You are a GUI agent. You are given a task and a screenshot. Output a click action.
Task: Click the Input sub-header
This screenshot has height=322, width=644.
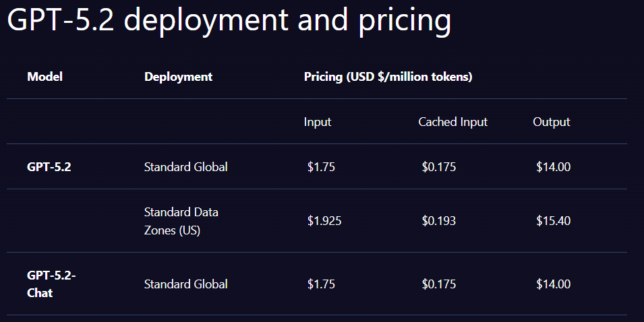pyautogui.click(x=318, y=122)
